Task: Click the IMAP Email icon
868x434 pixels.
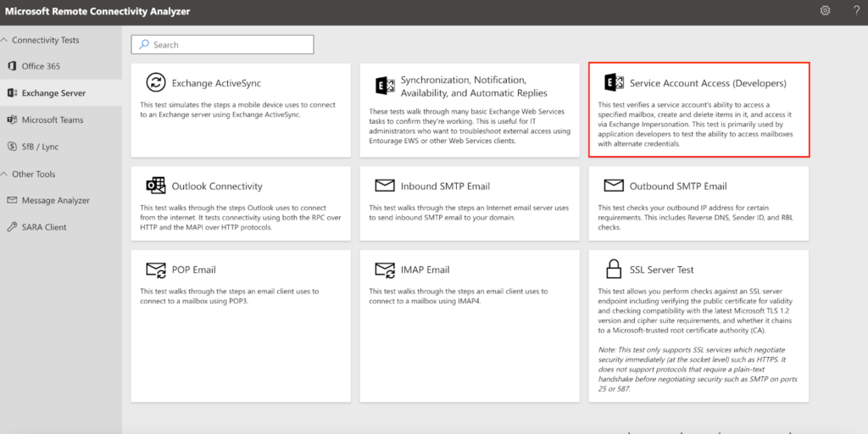Action: pos(385,270)
